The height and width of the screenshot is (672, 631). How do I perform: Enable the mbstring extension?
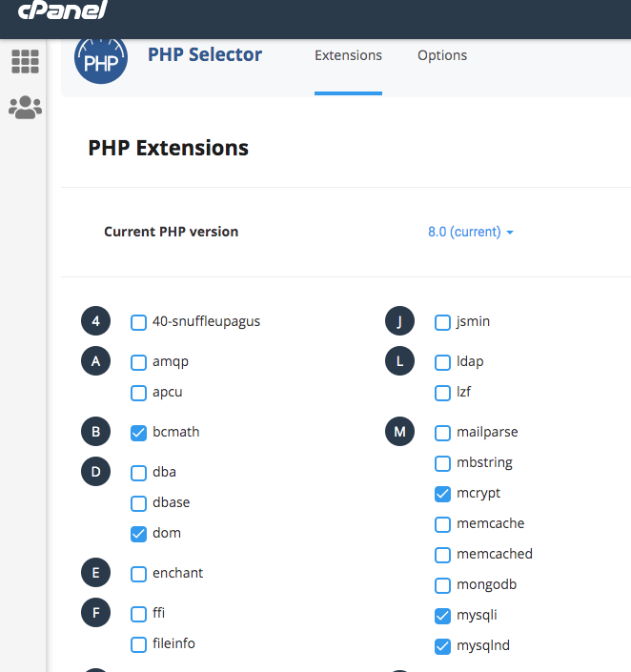(442, 463)
